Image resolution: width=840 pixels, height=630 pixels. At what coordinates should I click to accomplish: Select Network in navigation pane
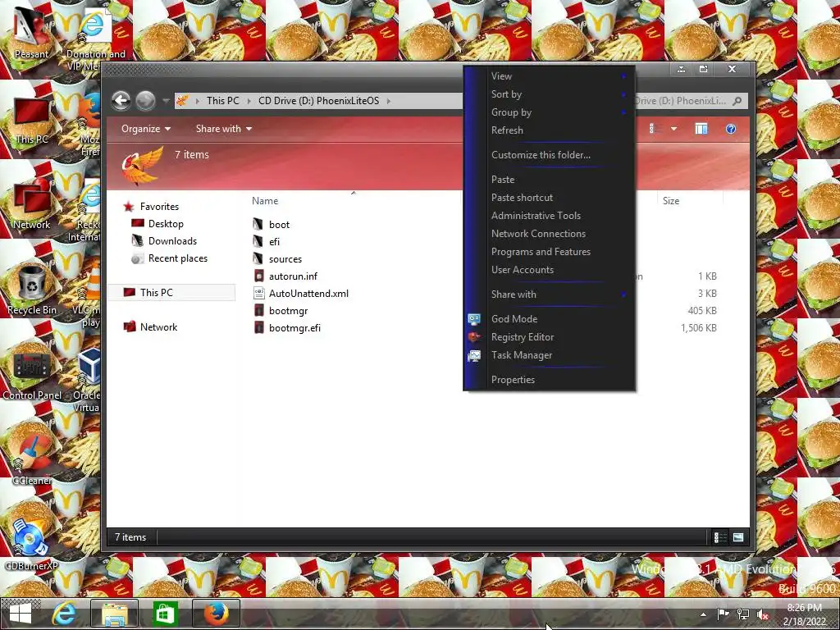click(158, 326)
